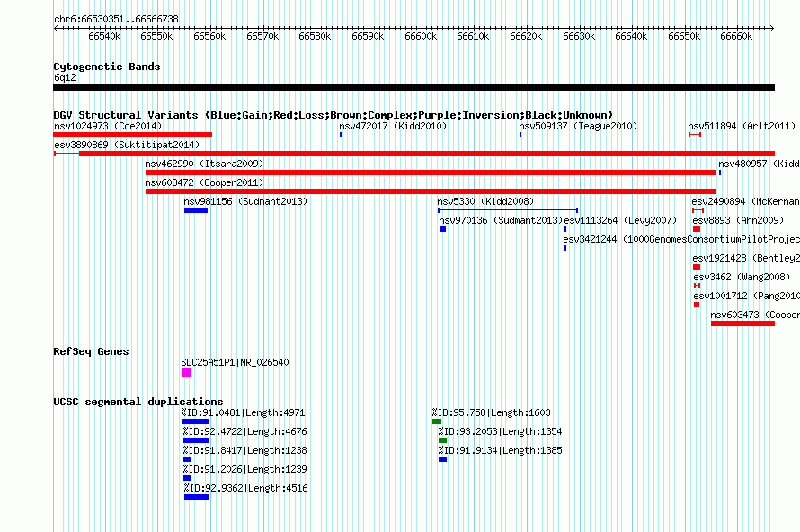The height and width of the screenshot is (532, 800).
Task: Click the %ID:93.2053|Length:1354 label
Action: [500, 431]
